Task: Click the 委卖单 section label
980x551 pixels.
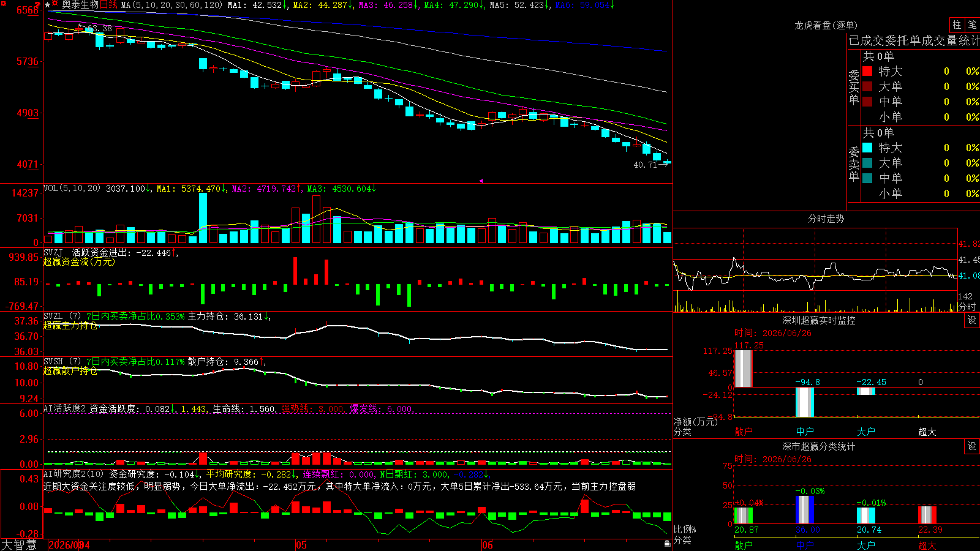Action: coord(854,163)
